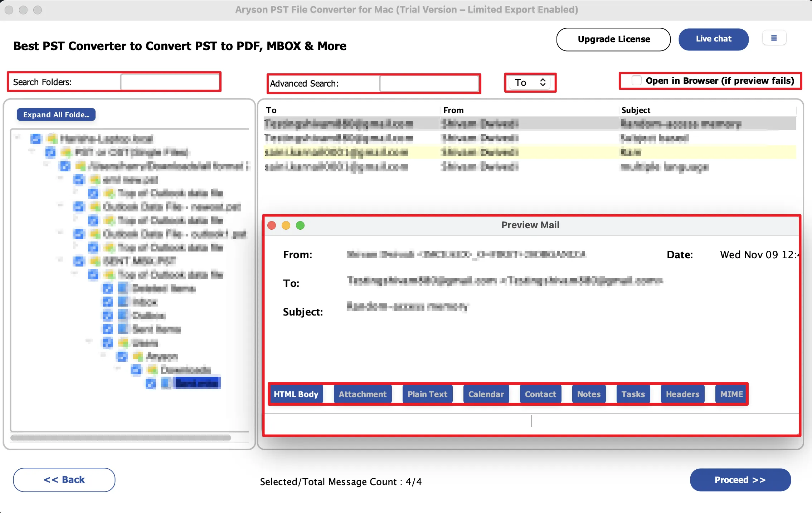The width and height of the screenshot is (812, 513).
Task: Click the Outbox folder icon
Action: (123, 315)
